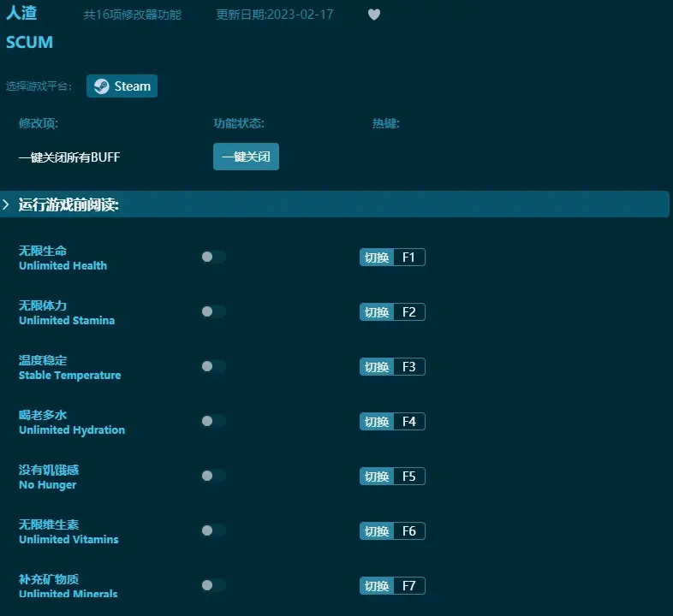Expand the 运行游戏前阅读 section
The height and width of the screenshot is (616, 673).
(x=335, y=204)
